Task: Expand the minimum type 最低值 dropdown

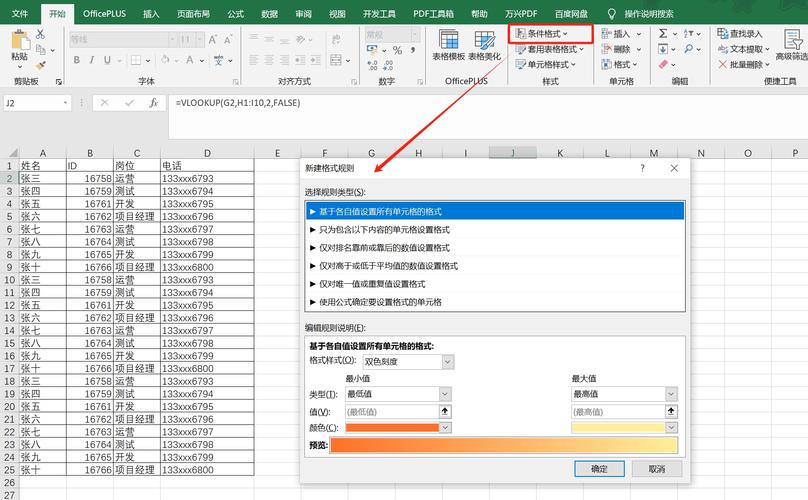Action: coord(445,394)
